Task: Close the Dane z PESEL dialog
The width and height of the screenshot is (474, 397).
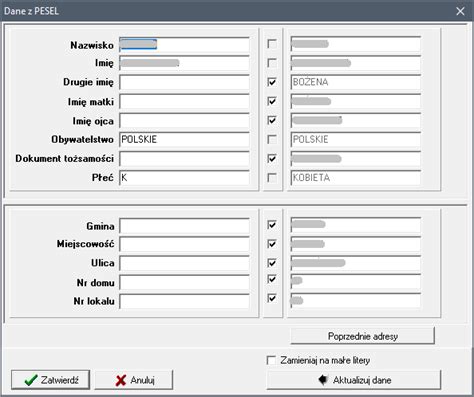Action: pos(460,11)
